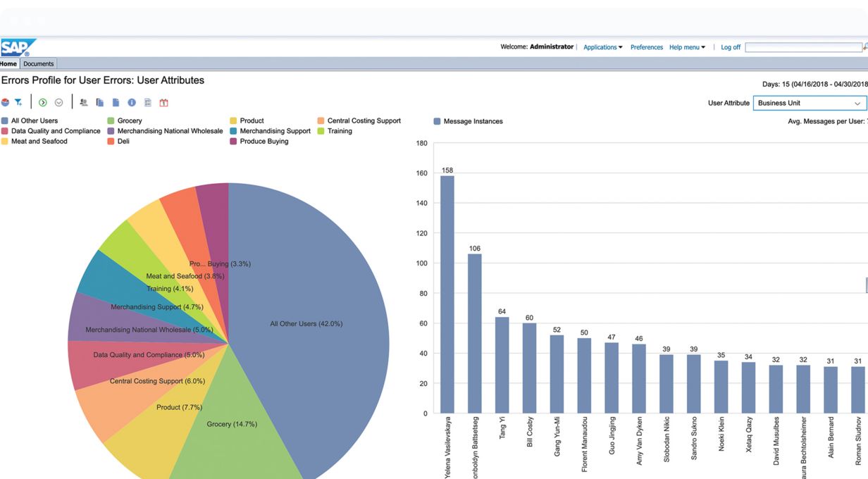Switch to the Documents tab
The height and width of the screenshot is (479, 868).
click(38, 64)
